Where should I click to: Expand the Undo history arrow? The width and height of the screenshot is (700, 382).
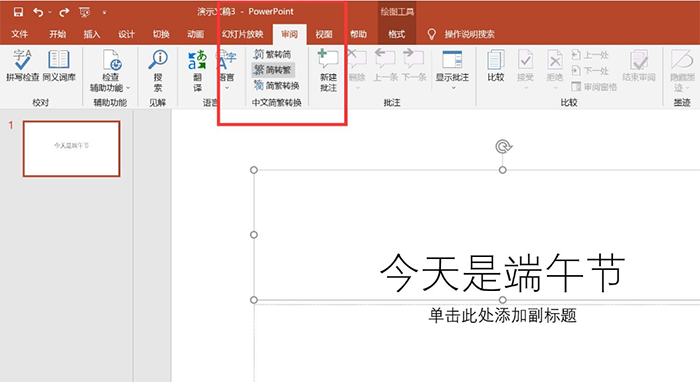click(50, 12)
